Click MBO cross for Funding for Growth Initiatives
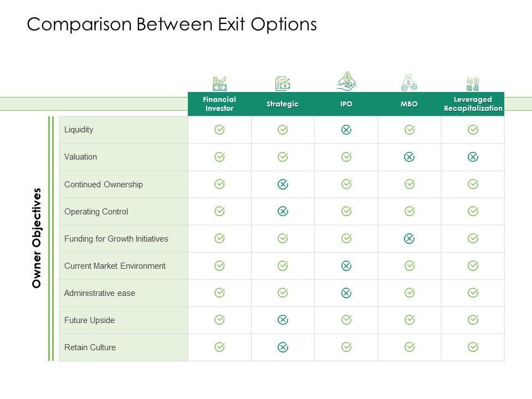The height and width of the screenshot is (399, 532). point(410,238)
